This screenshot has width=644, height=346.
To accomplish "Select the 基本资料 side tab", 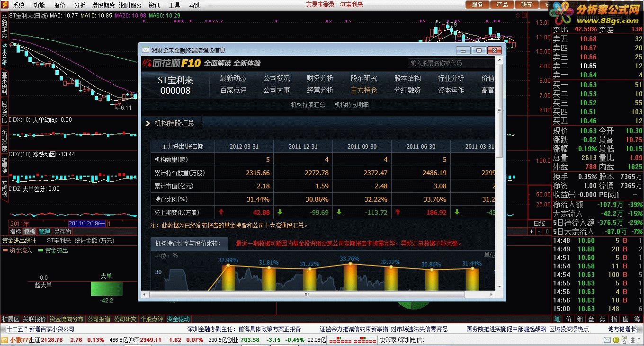I will click(x=4, y=84).
